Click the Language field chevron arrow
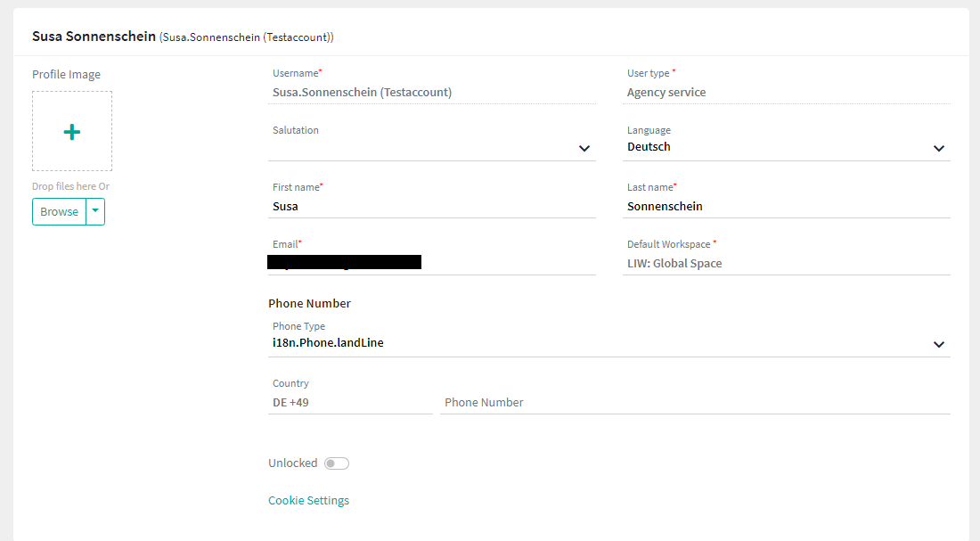Viewport: 980px width, 541px height. [x=938, y=149]
